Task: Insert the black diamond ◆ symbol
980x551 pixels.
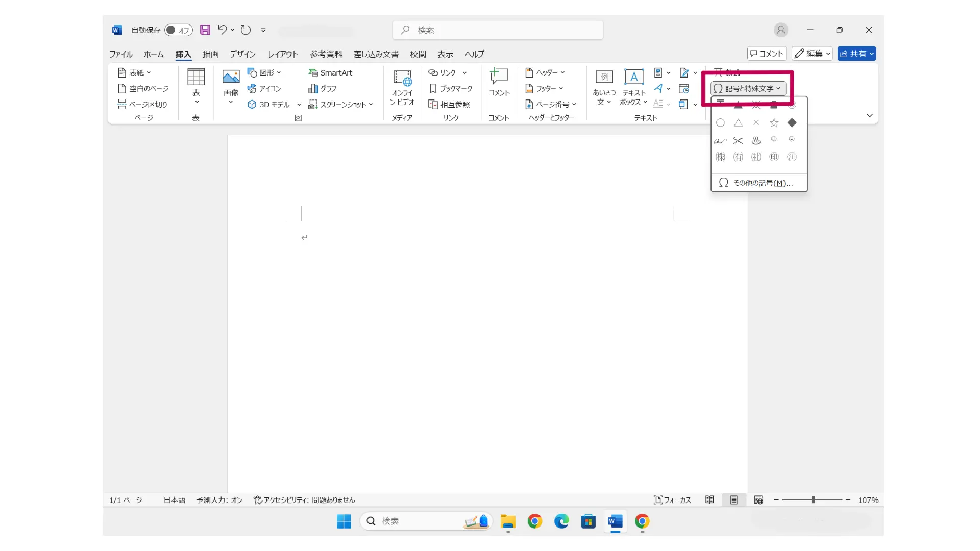Action: click(792, 122)
